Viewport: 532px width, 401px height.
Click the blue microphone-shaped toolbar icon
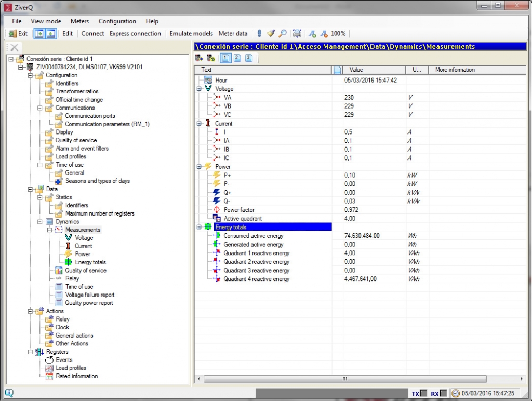click(x=260, y=33)
